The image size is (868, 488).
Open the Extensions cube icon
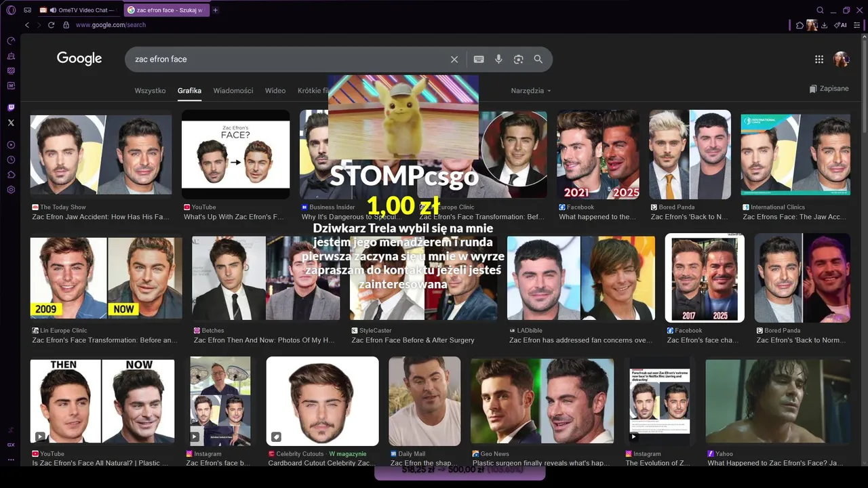(800, 25)
